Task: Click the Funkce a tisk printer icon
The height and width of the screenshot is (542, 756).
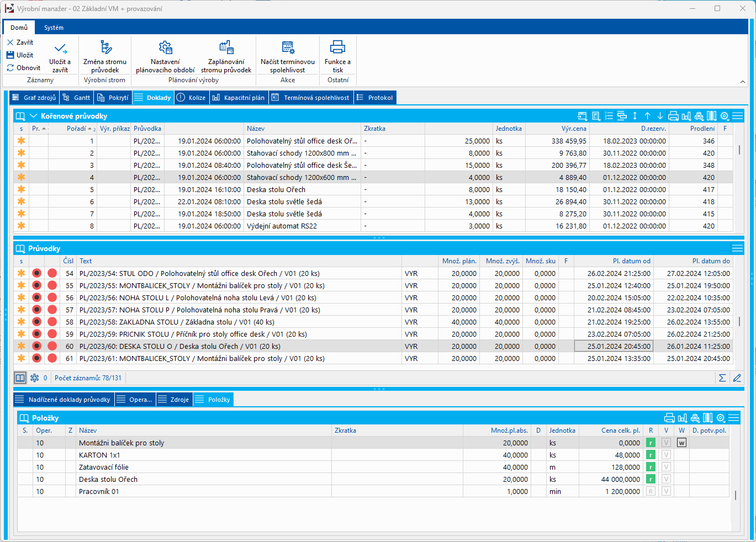Action: (337, 47)
